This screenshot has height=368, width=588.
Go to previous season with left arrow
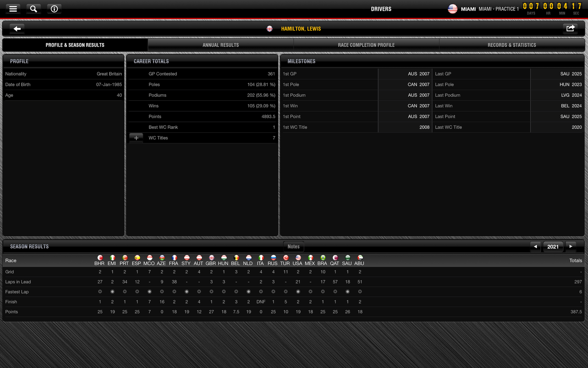click(x=535, y=247)
